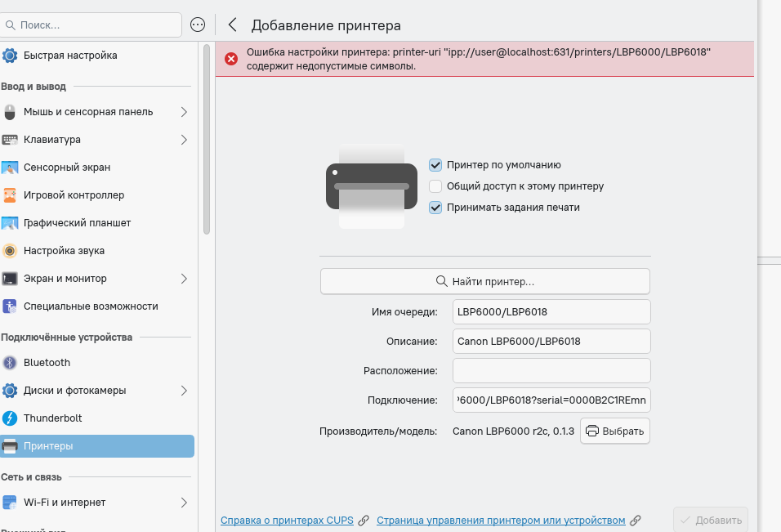Image resolution: width=781 pixels, height=532 pixels.
Task: Go back with the left arrow icon
Action: pyautogui.click(x=233, y=25)
